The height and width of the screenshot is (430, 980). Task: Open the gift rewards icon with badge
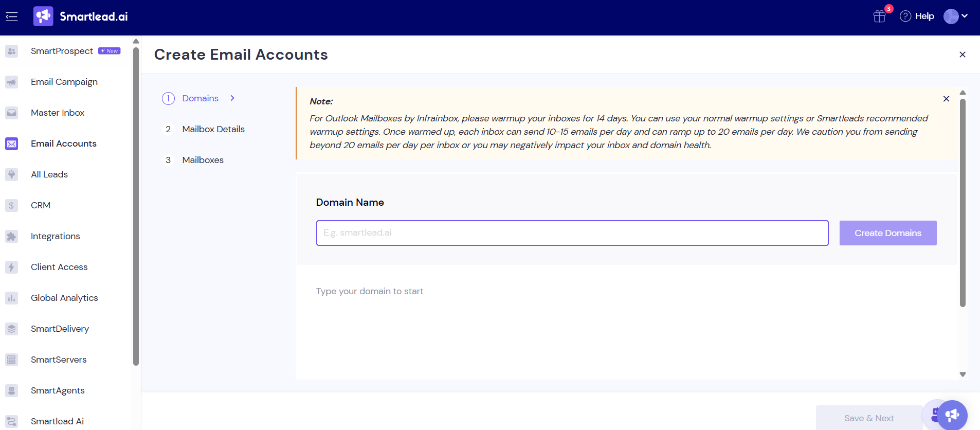coord(880,16)
